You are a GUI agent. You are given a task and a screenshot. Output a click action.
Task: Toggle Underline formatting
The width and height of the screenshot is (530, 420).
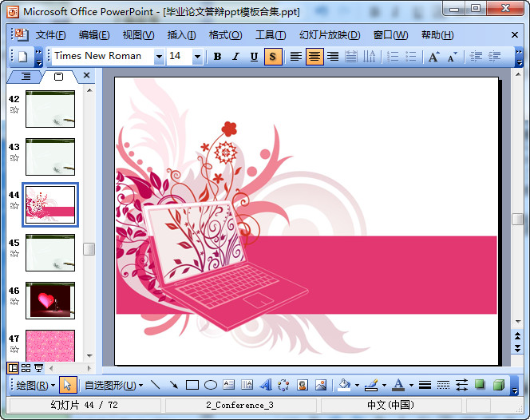pos(254,57)
